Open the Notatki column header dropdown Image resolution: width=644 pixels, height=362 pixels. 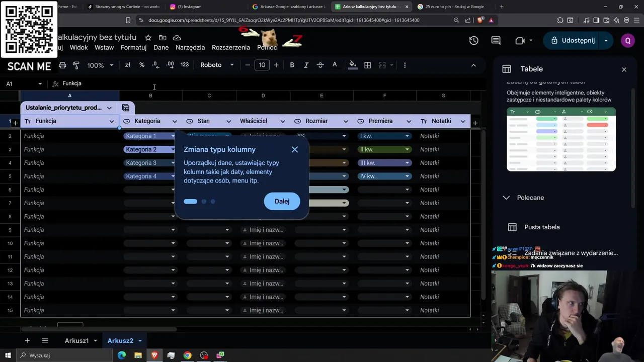click(462, 121)
